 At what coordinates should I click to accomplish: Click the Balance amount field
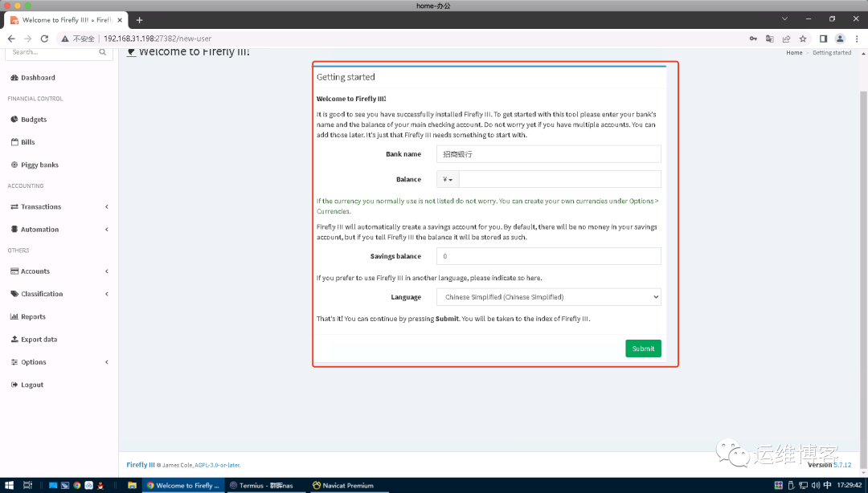click(x=559, y=179)
